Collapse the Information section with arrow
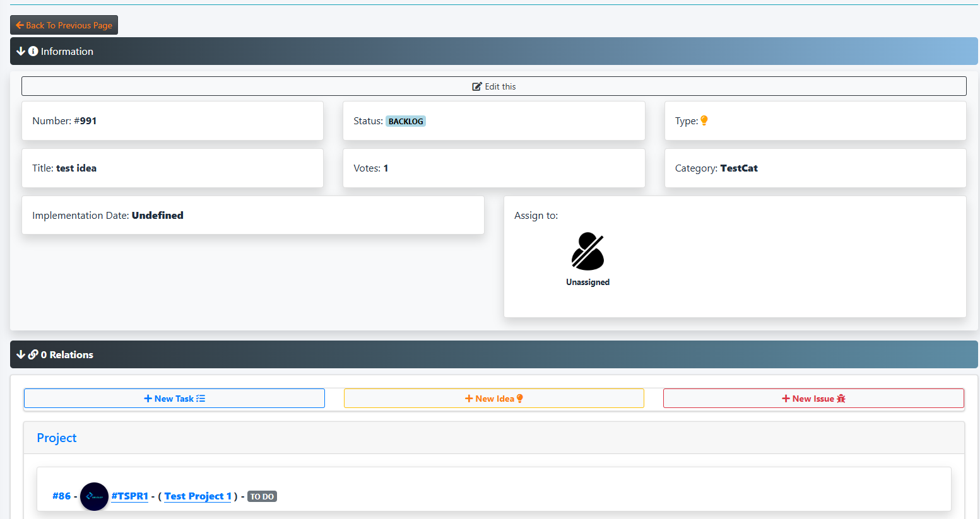The width and height of the screenshot is (980, 519). (x=20, y=52)
